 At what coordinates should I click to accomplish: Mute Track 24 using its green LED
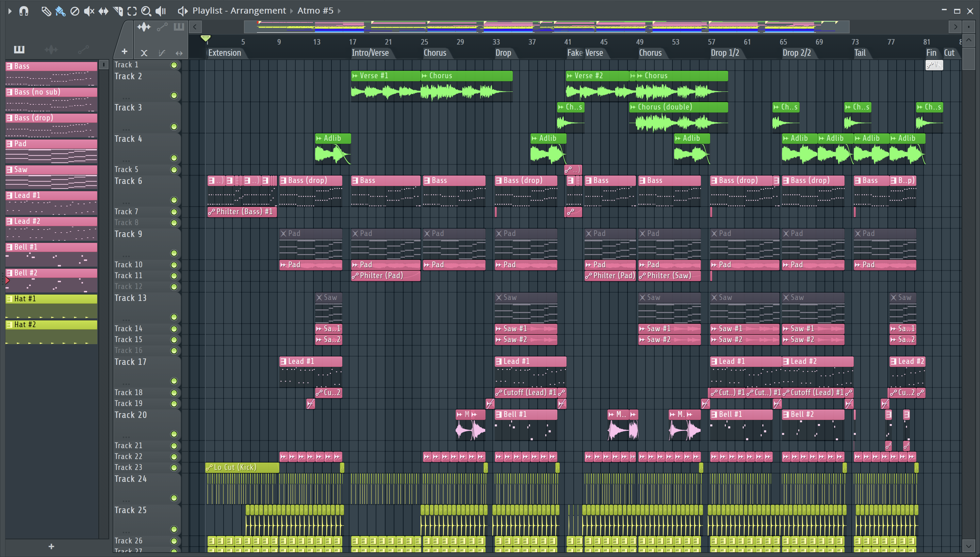point(174,498)
